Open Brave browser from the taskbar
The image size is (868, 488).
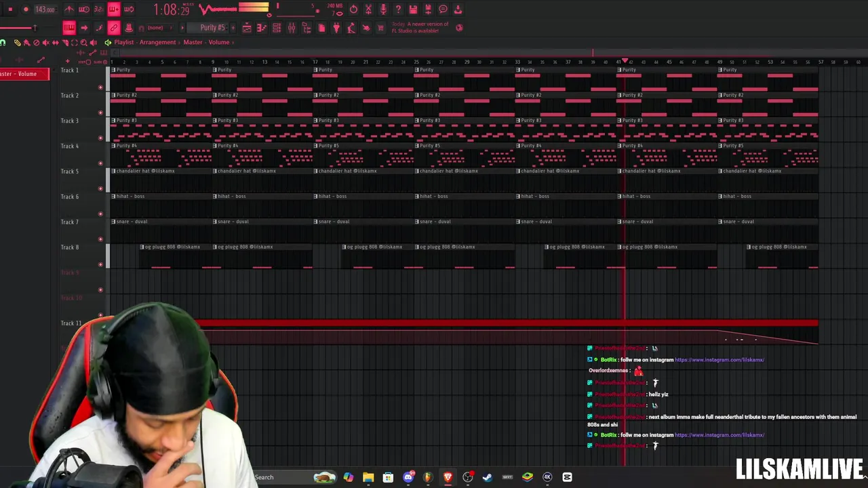click(x=448, y=477)
